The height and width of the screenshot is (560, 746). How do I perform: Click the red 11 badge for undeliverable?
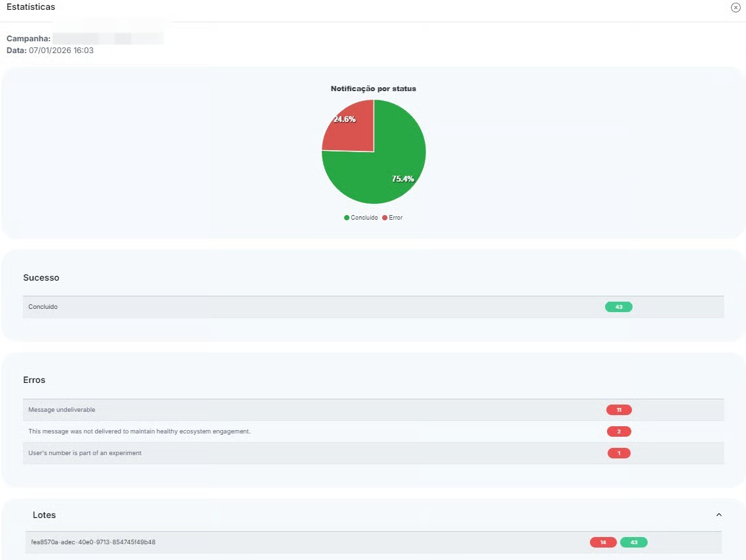coord(619,410)
